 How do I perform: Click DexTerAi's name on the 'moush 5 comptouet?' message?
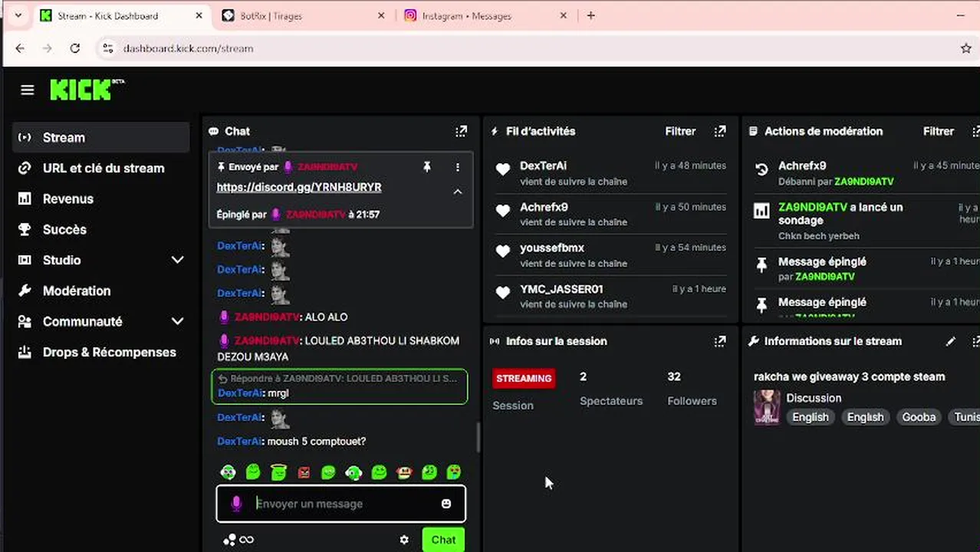tap(239, 442)
